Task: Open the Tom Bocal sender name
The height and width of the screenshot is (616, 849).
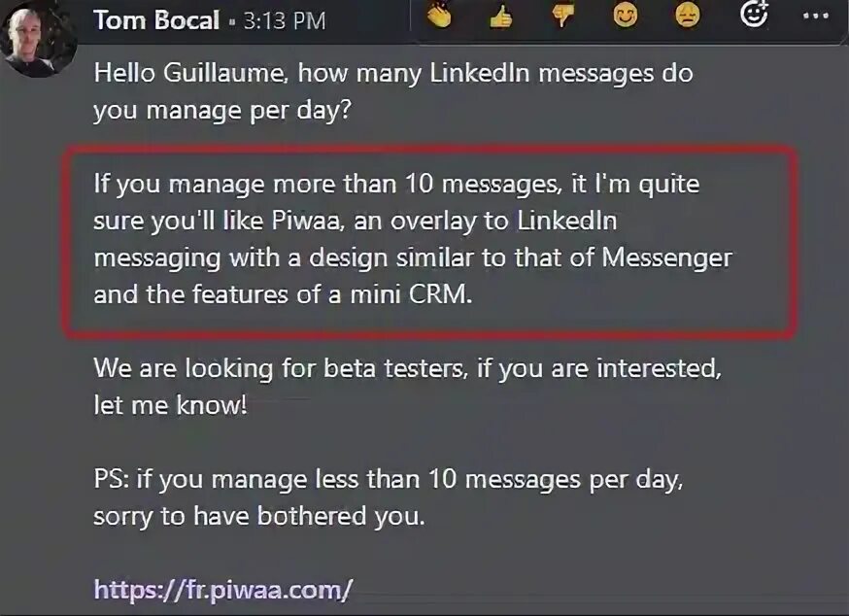Action: point(156,20)
